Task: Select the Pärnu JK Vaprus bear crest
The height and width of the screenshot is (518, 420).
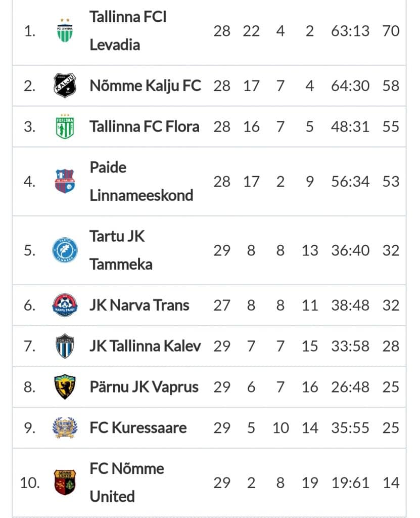Action: coord(65,387)
